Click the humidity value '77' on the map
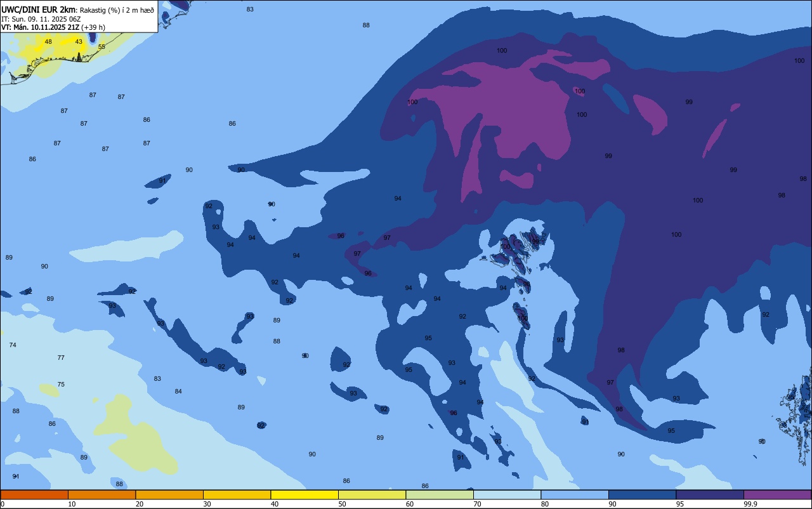 click(x=61, y=358)
